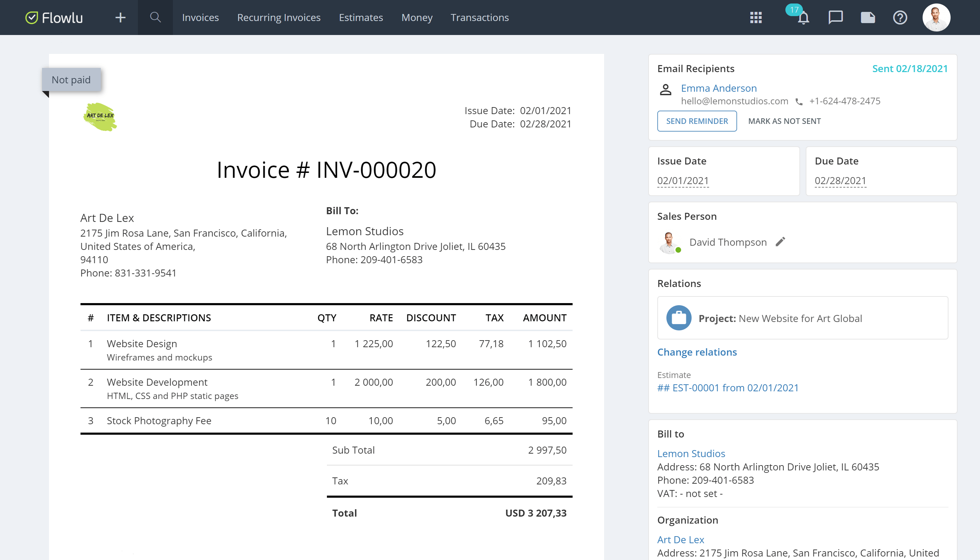Screen dimensions: 980x560
Task: Click the Not paid status badge
Action: click(71, 79)
